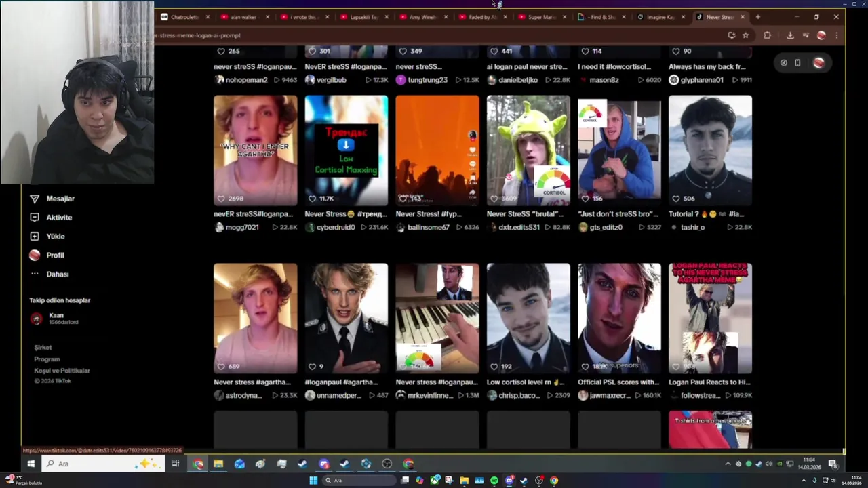868x488 pixels.
Task: Click the red round floating icon at top right
Action: (x=818, y=62)
